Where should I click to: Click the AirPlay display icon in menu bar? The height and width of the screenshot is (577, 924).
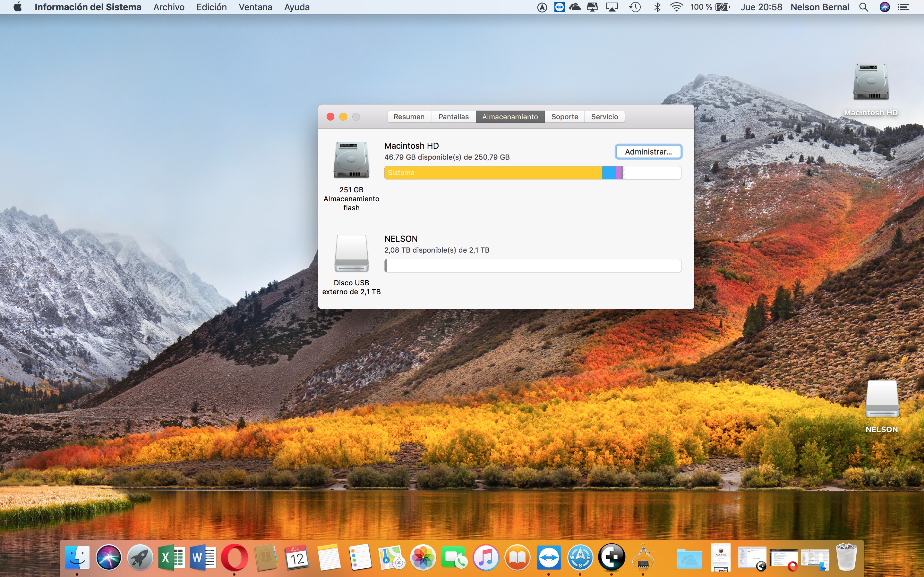coord(612,7)
